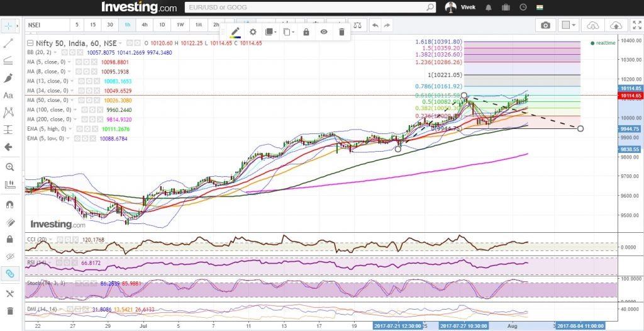Open Nifty 50, India, 60, NSE dropdown arrow
The image size is (644, 331).
120,43
